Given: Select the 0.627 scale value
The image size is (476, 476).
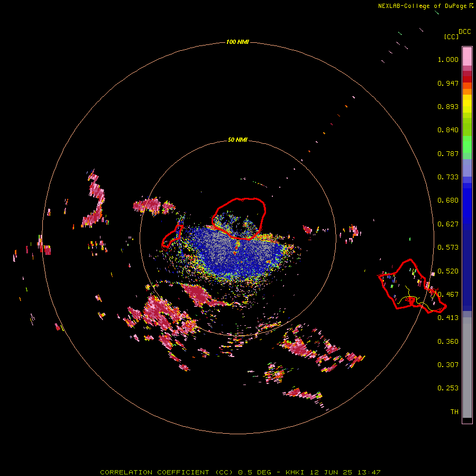Looking at the screenshot, I should pyautogui.click(x=448, y=224).
